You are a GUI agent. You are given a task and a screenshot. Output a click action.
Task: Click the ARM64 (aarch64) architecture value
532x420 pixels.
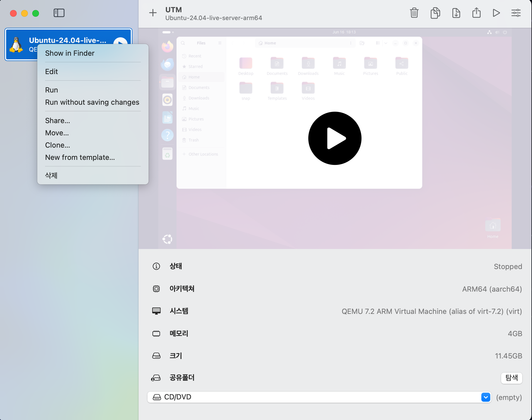(x=492, y=289)
